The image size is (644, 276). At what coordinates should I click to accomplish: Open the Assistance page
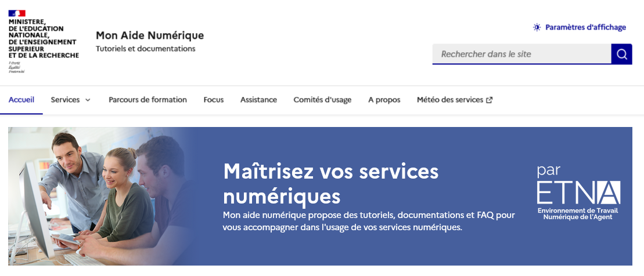click(258, 100)
